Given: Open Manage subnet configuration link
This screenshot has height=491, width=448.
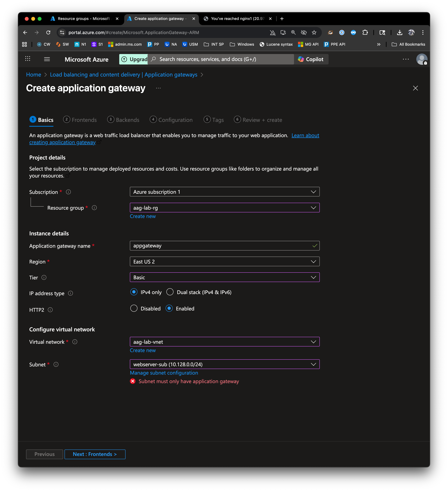Looking at the screenshot, I should pos(164,373).
